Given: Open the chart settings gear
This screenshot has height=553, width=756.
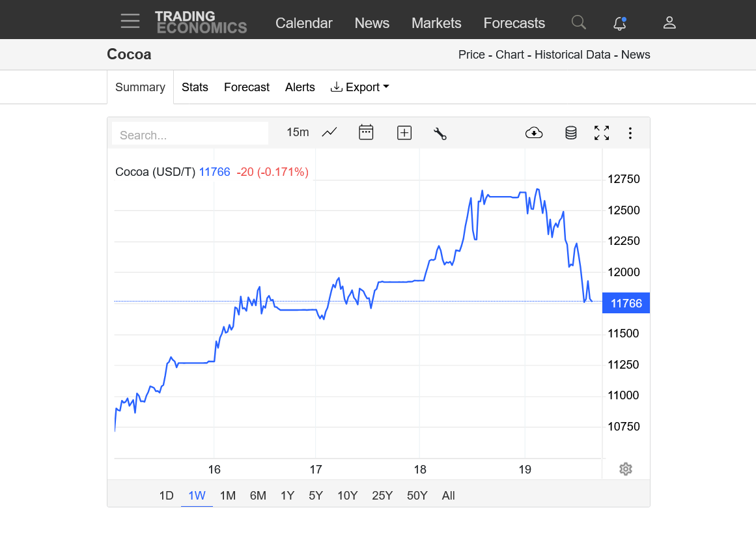Looking at the screenshot, I should [626, 469].
